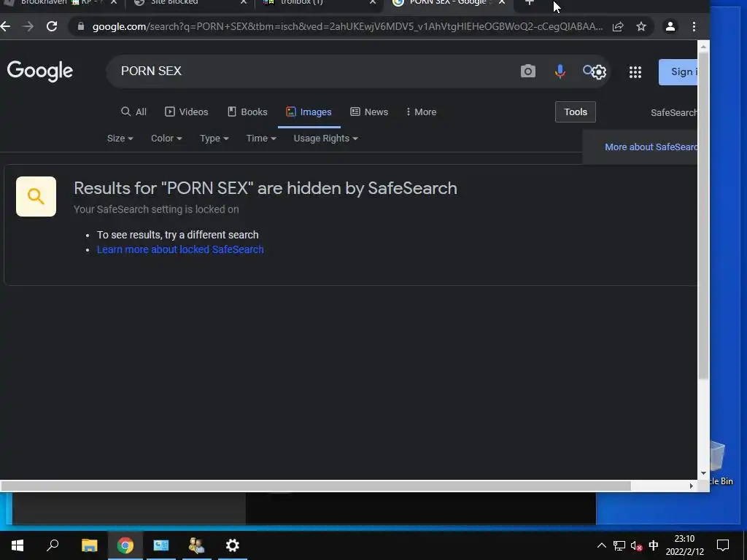Open Chrome's three-dot menu
This screenshot has width=747, height=560.
694,27
